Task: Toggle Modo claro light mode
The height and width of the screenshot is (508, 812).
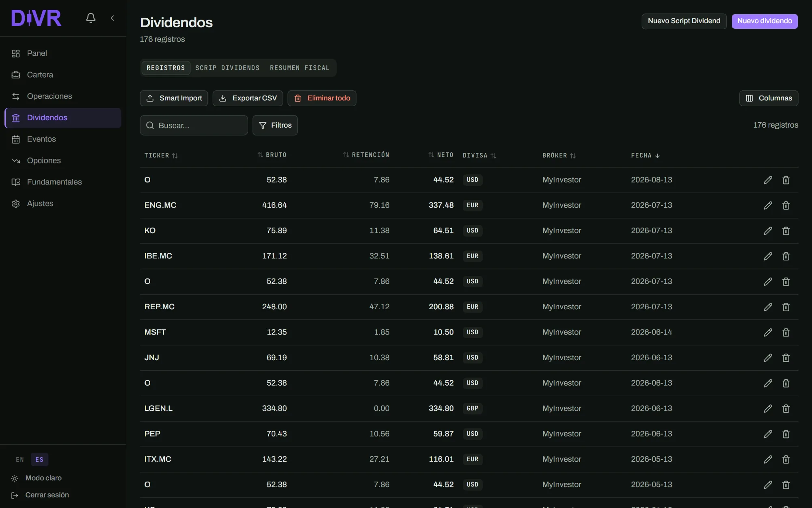Action: pyautogui.click(x=37, y=478)
